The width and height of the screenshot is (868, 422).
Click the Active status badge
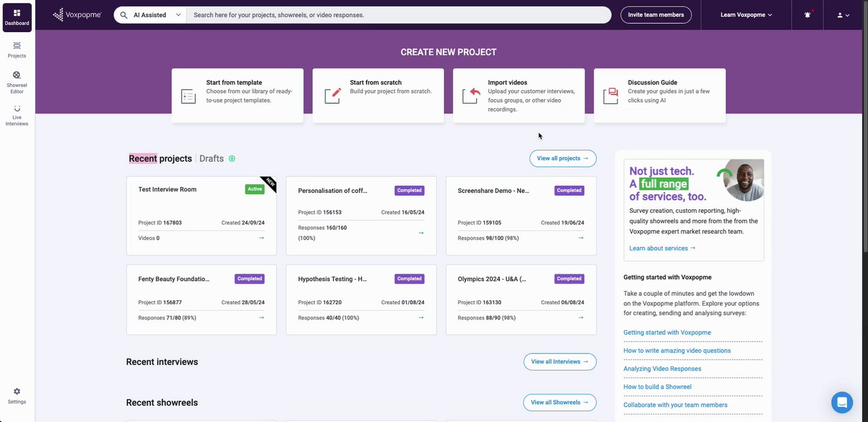pos(255,189)
